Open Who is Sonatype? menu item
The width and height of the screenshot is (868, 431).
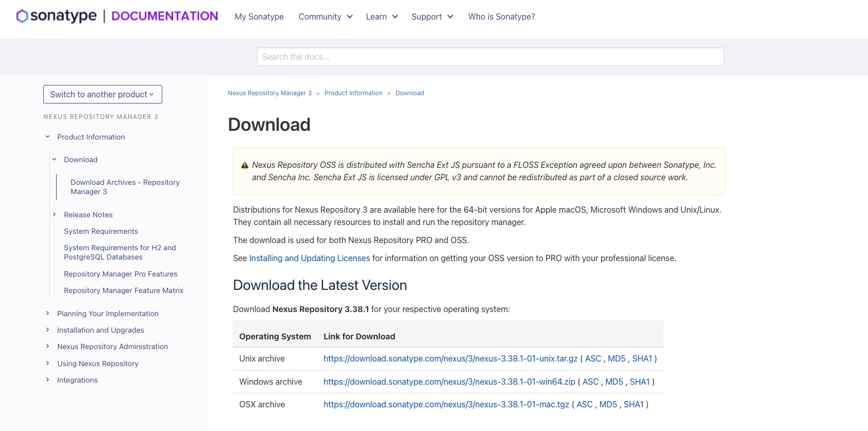501,16
